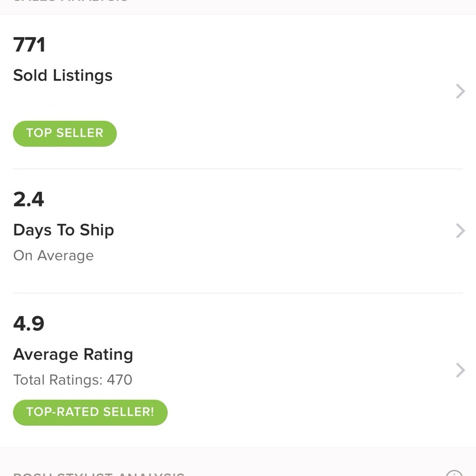476x476 pixels.
Task: Open the Days To Ship stat card
Action: (238, 228)
